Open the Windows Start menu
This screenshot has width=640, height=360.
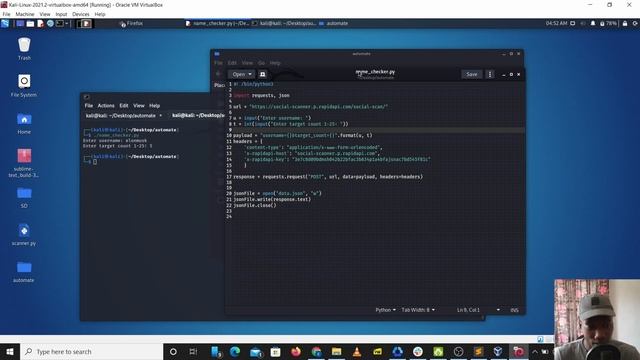[10, 351]
